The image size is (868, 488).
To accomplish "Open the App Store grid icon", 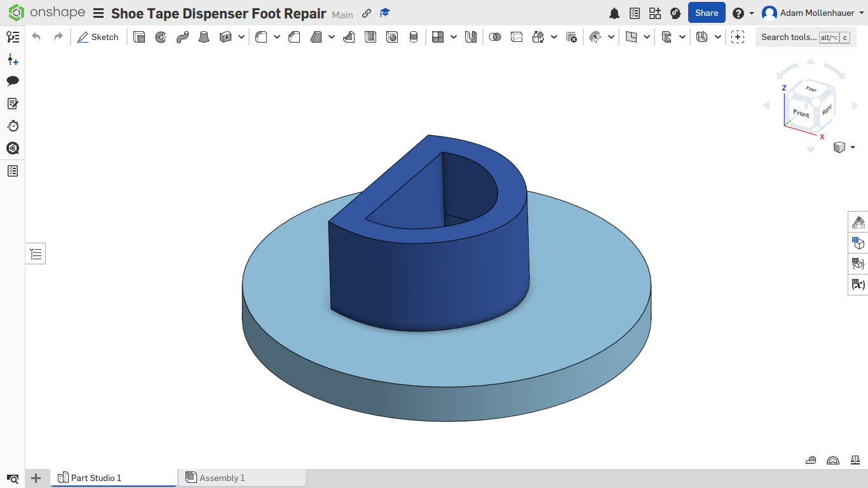I will tap(655, 13).
